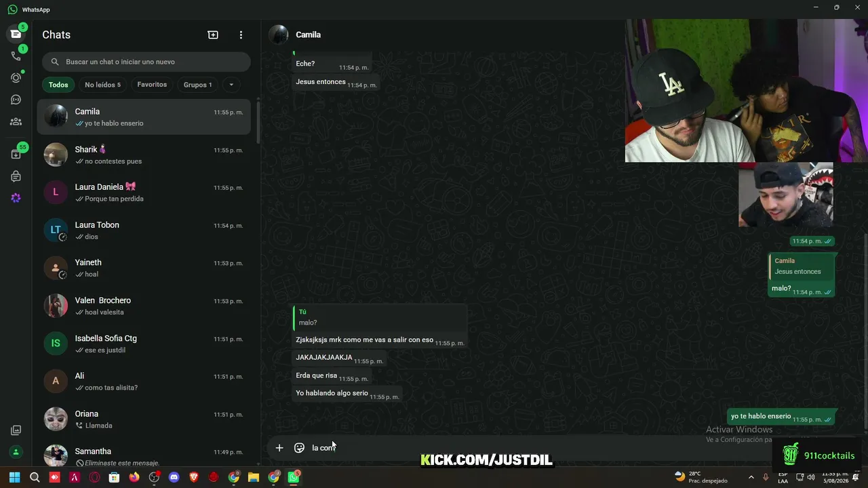The width and height of the screenshot is (868, 488).
Task: Open the Channels icon in the sidebar
Action: click(x=16, y=100)
